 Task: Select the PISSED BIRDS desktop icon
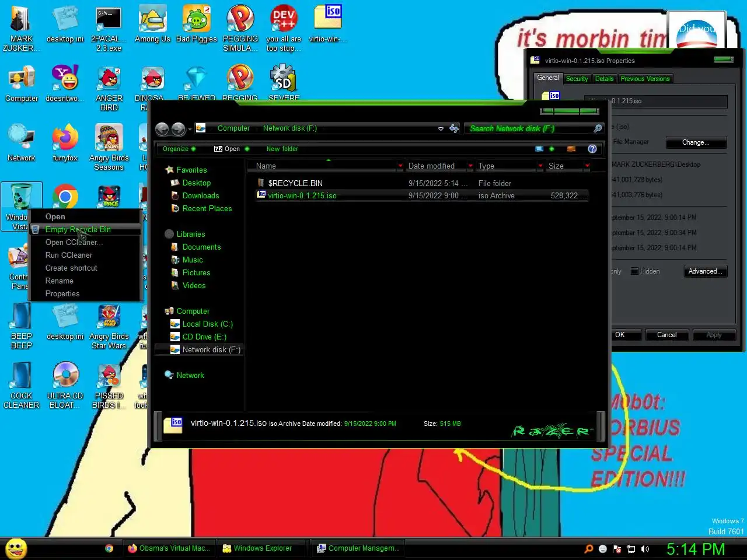click(x=109, y=386)
